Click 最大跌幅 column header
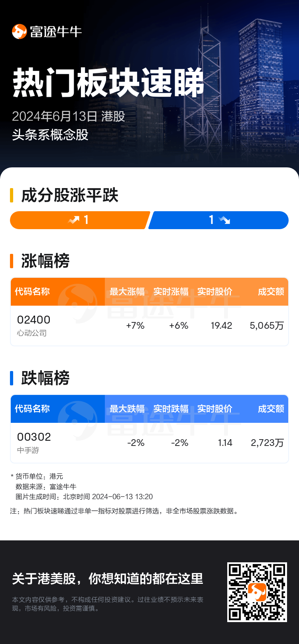 [x=127, y=409]
